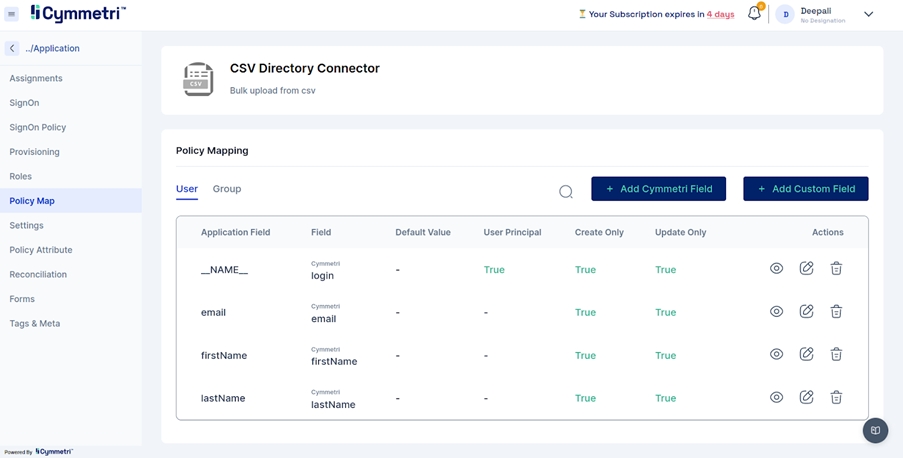Click the Add Custom Field button
Viewport: 903px width, 458px height.
click(805, 189)
